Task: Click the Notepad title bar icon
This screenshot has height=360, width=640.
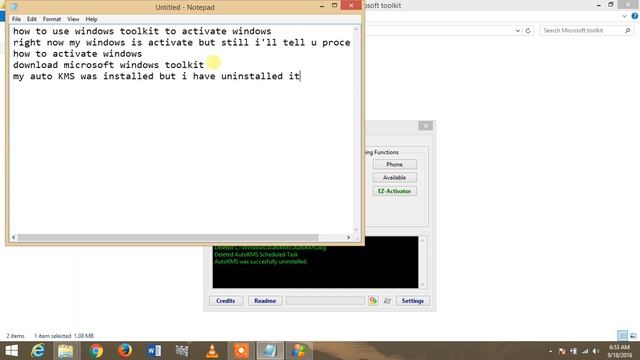Action: (14, 7)
